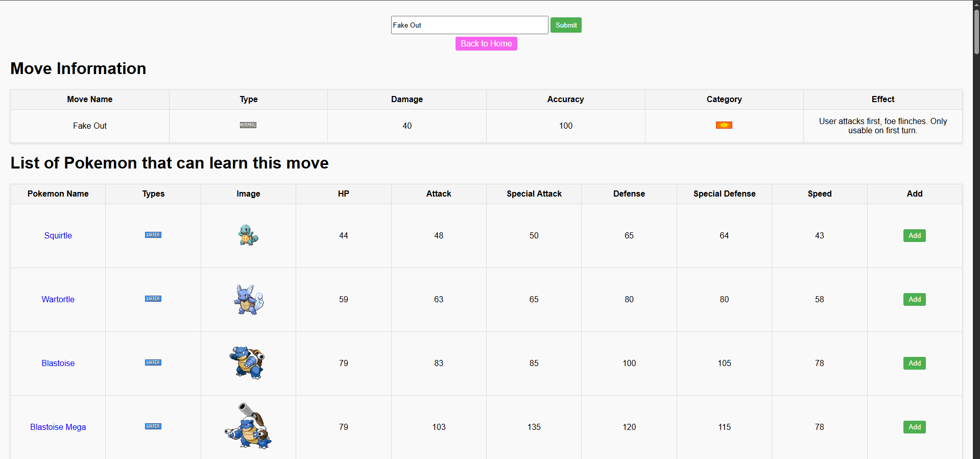Viewport: 980px width, 459px height.
Task: Open the Wartortle link
Action: tap(58, 299)
